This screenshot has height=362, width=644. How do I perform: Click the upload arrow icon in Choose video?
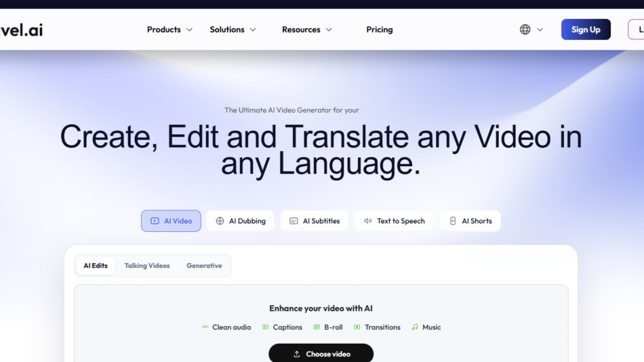296,354
